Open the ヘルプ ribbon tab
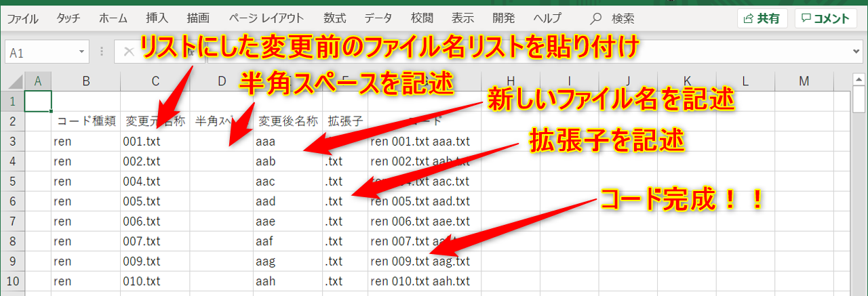868x296 pixels. click(x=547, y=18)
